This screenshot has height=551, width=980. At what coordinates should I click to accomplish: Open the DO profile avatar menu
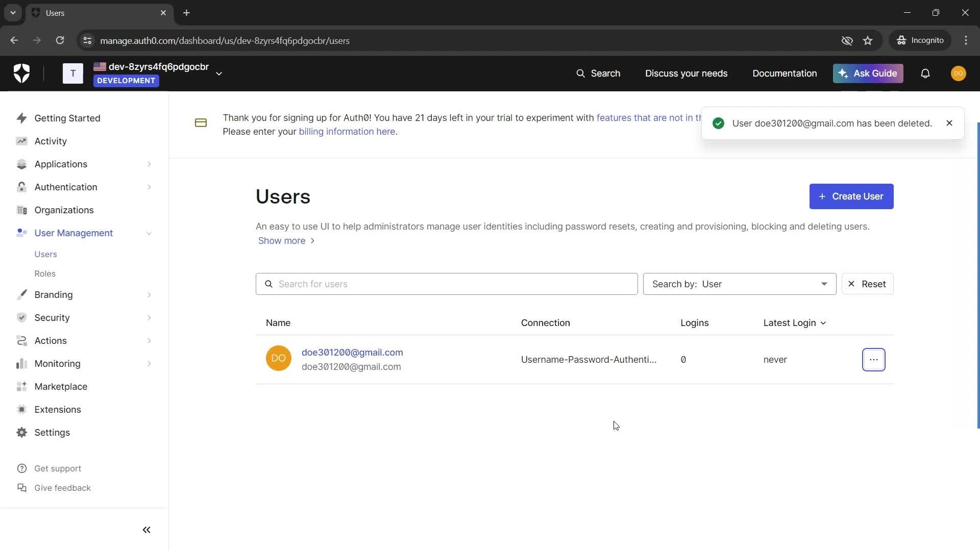(958, 73)
